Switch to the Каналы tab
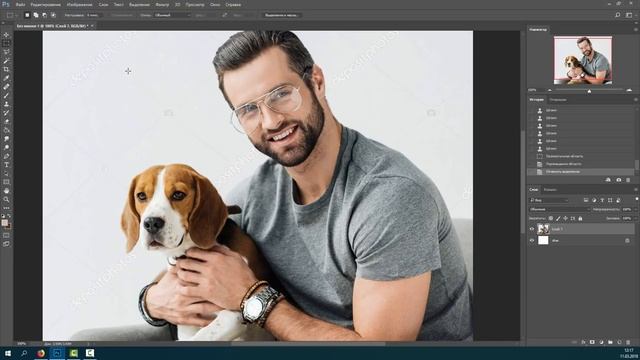The width and height of the screenshot is (640, 360). pos(550,190)
